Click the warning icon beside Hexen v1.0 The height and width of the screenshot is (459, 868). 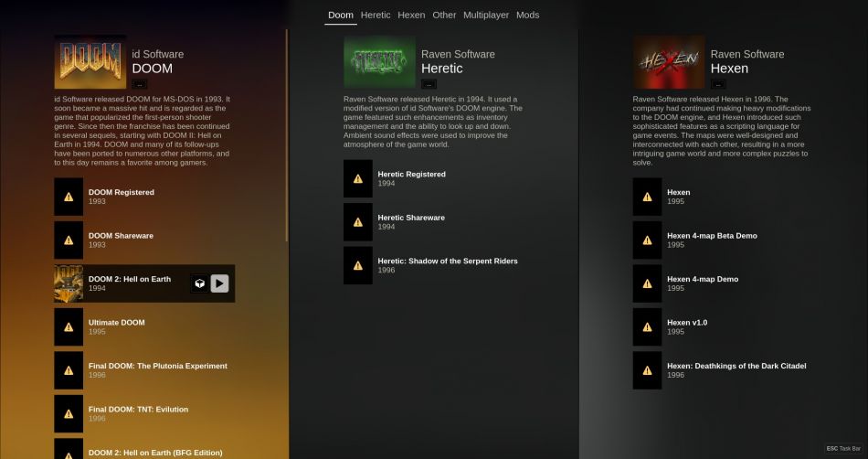[647, 327]
